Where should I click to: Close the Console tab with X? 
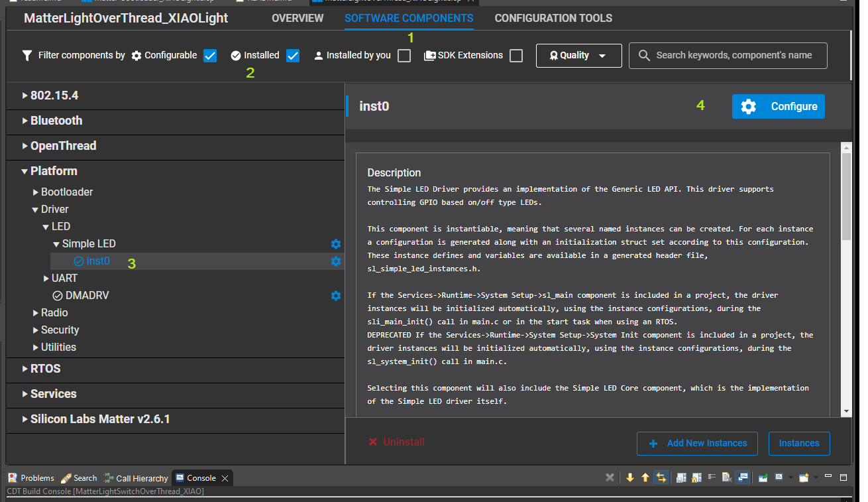click(x=225, y=478)
